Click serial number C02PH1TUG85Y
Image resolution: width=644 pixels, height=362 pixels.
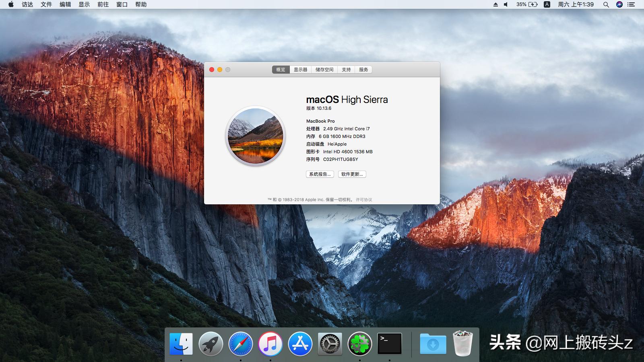341,159
